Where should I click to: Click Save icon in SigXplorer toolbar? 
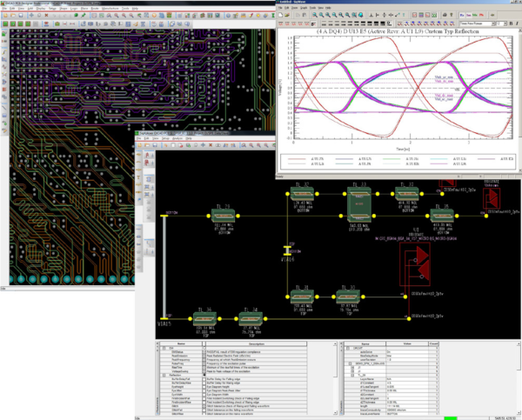coord(155,145)
